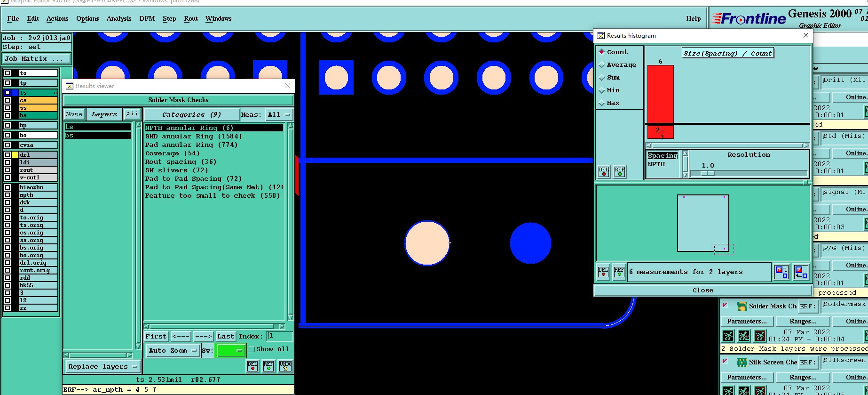Click Results viewer window title icon
This screenshot has width=868, height=395.
click(70, 86)
